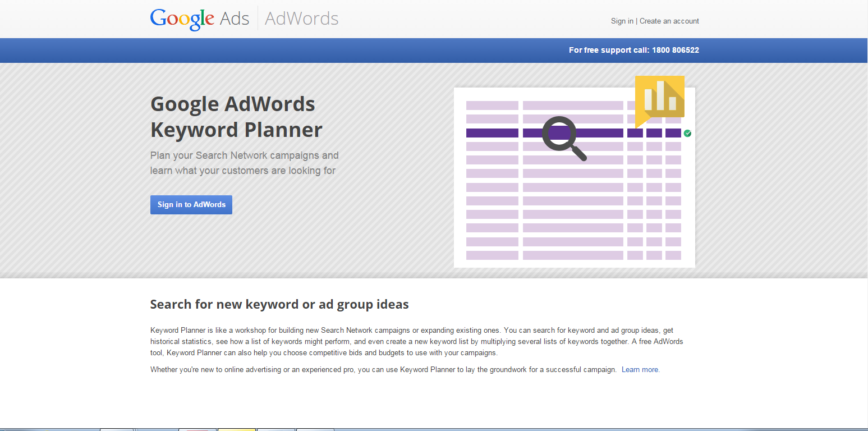Click the Sign in to AdWords button
Viewport: 868px width, 431px height.
(x=191, y=205)
